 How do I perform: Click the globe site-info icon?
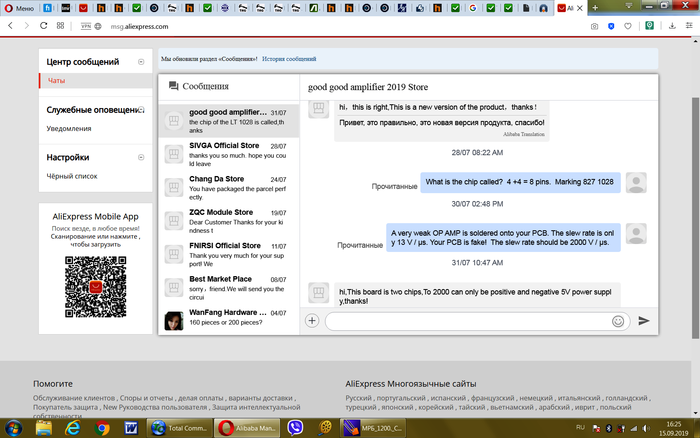click(x=98, y=26)
